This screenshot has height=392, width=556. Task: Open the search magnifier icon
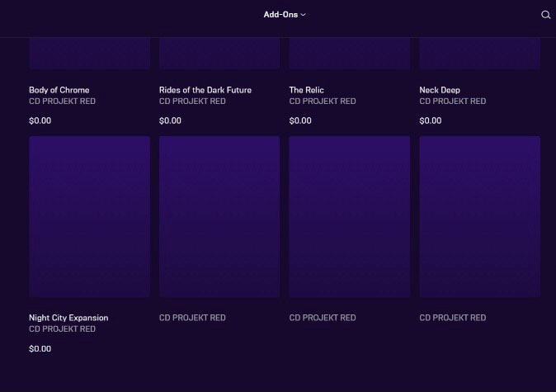(546, 15)
